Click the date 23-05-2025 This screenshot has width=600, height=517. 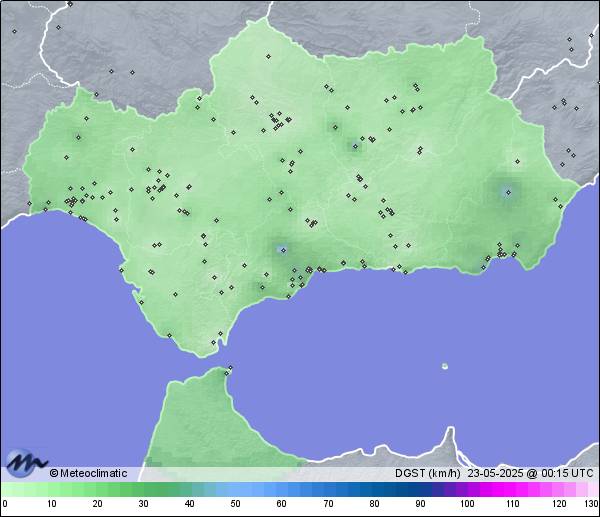click(495, 473)
